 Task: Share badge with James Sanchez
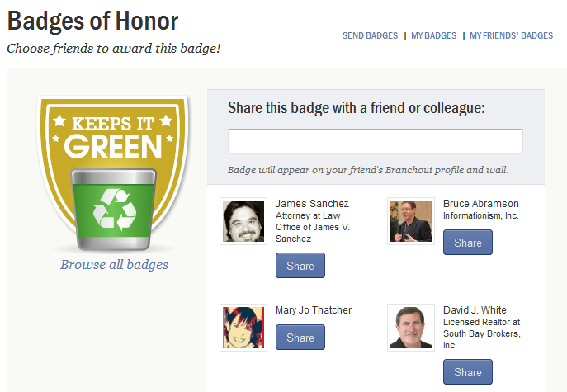300,266
